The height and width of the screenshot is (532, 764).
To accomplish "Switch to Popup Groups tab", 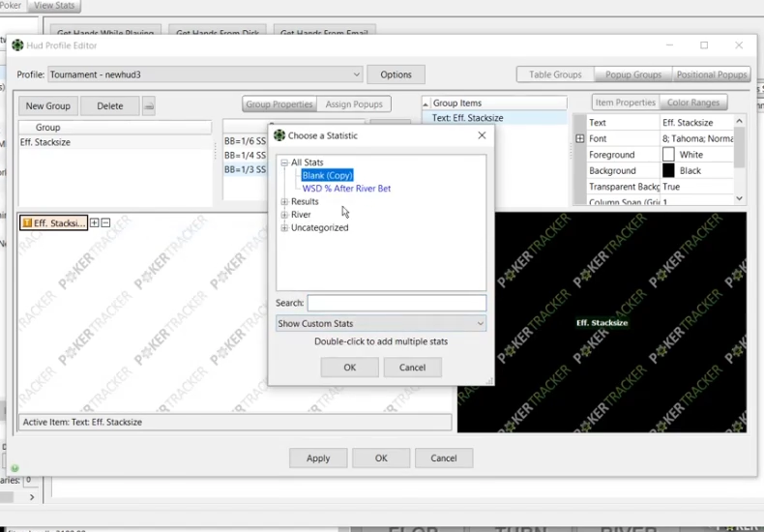I will click(x=632, y=74).
